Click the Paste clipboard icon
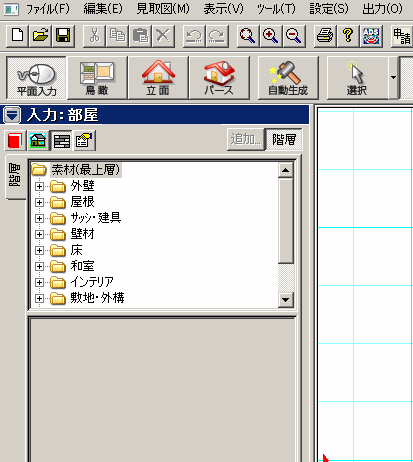The image size is (413, 462). click(x=140, y=35)
